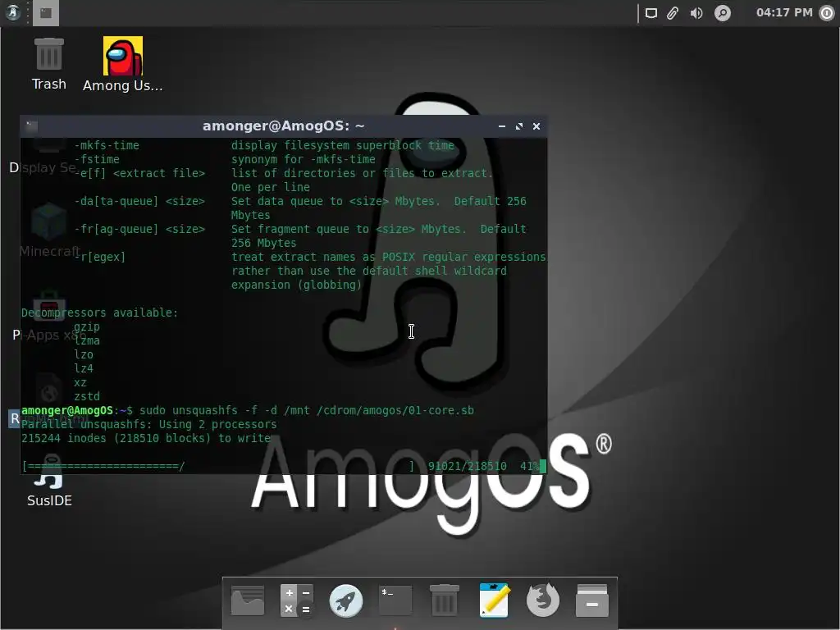Open the terminal icon in dock

[x=395, y=600]
